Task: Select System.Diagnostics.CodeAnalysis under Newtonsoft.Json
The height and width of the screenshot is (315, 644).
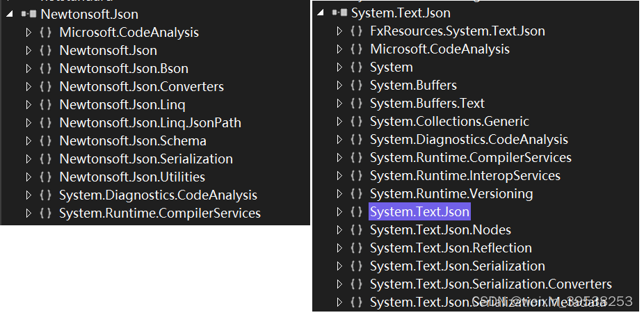Action: click(x=158, y=195)
